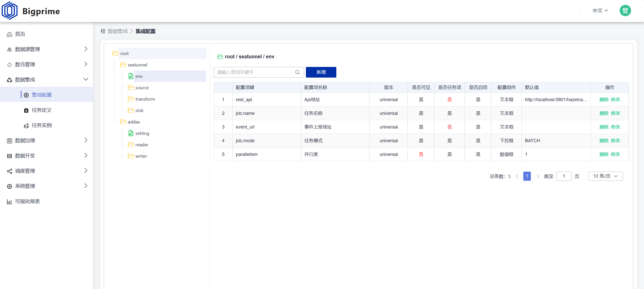Expand the 调度管理 menu chevron
644x289 pixels.
[86, 171]
